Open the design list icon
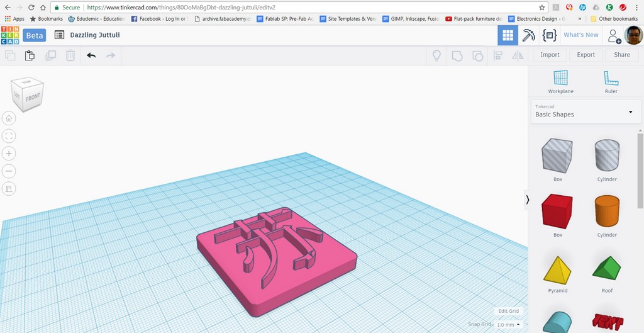The height and width of the screenshot is (333, 644). point(59,35)
